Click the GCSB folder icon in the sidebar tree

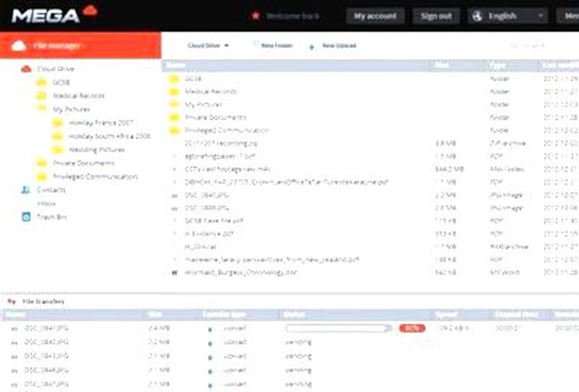point(41,82)
